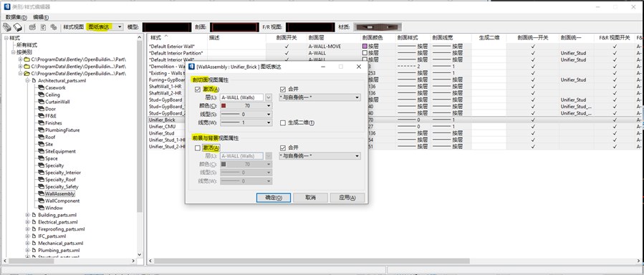Viewport: 644px width, 275px height.
Task: Click the greyed copy-styles toolbar icon
Action: coord(54,27)
